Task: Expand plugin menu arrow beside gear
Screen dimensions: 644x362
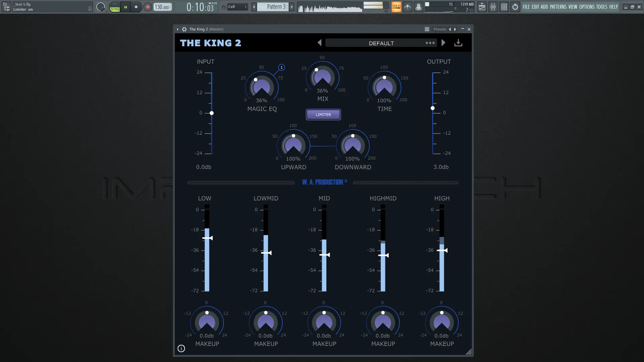Action: pyautogui.click(x=178, y=29)
